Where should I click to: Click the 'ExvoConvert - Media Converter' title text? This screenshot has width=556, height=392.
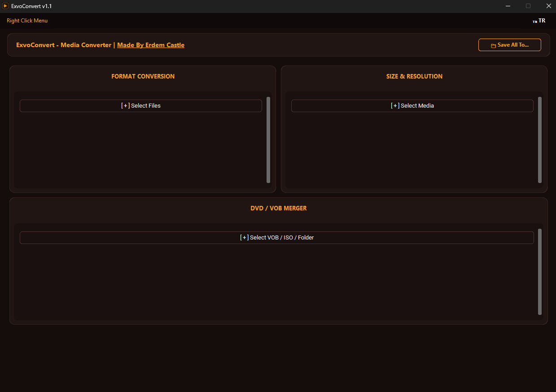click(64, 45)
